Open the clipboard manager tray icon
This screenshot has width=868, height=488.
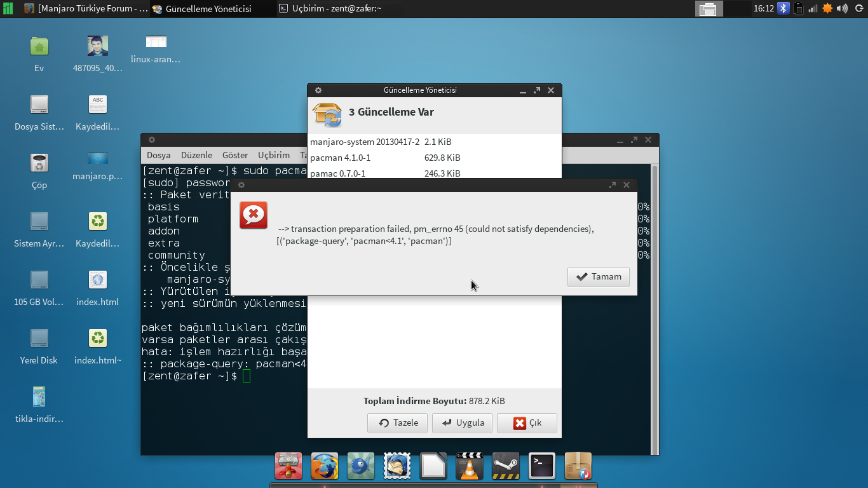click(799, 8)
